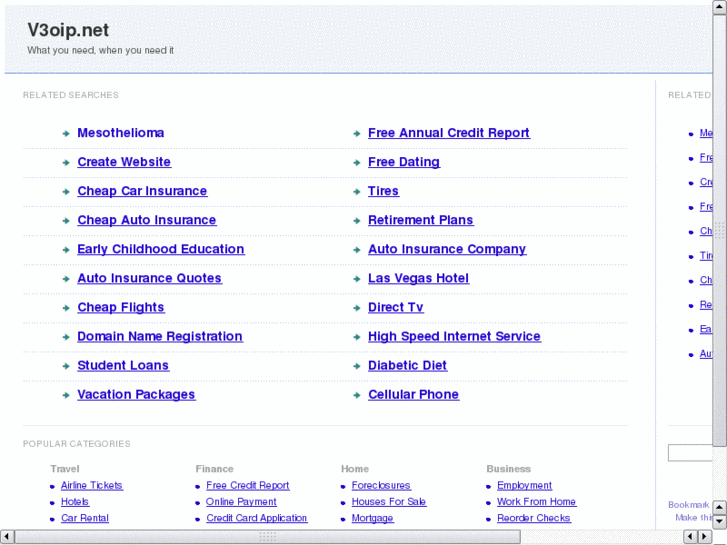Image resolution: width=727 pixels, height=545 pixels.
Task: Open the Online Payment finance link
Action: [x=241, y=502]
